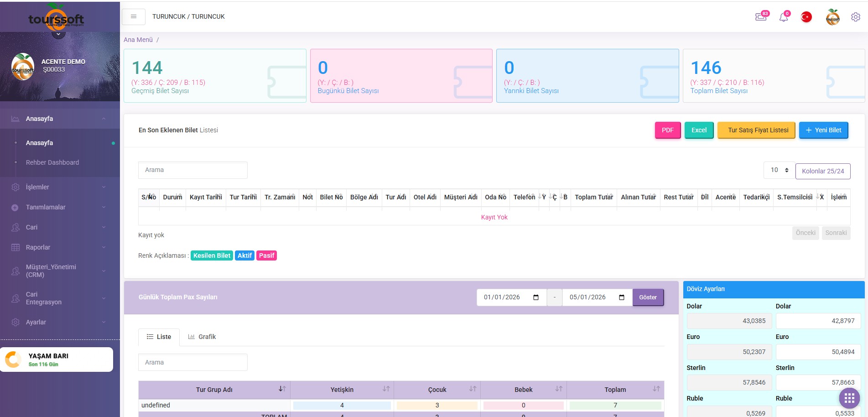
Task: Open Rehber Dashboard in the sidebar
Action: tap(52, 162)
